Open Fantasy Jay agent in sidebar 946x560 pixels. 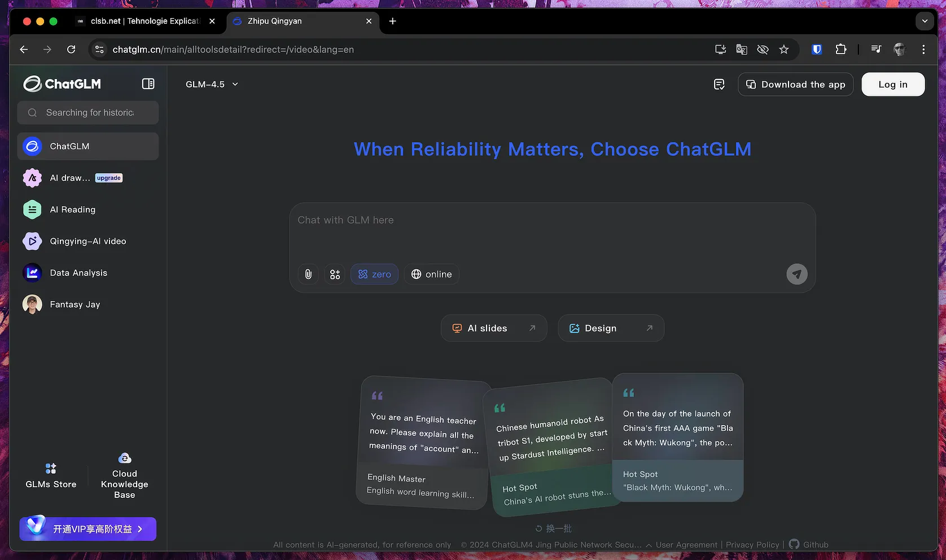point(88,304)
